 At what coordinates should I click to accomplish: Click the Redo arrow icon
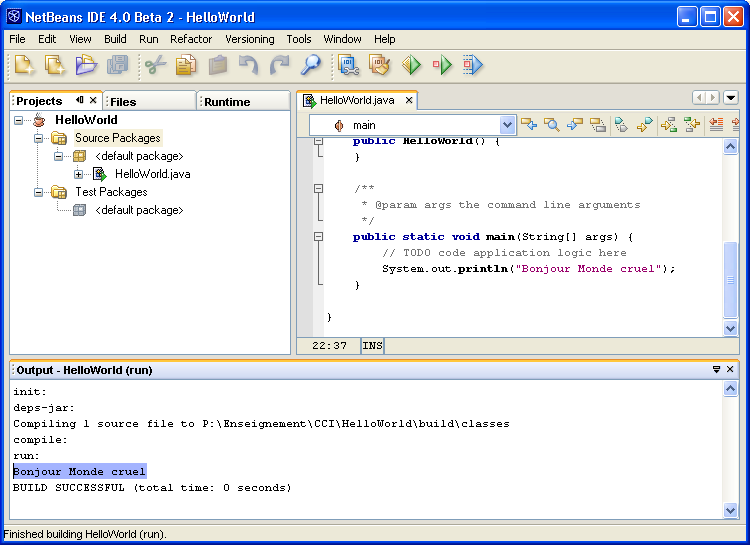tap(280, 65)
